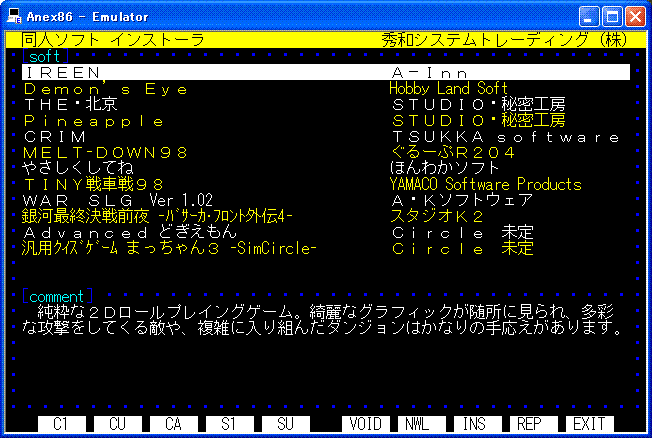Close the Anex86 Emulator window

pyautogui.click(x=636, y=17)
